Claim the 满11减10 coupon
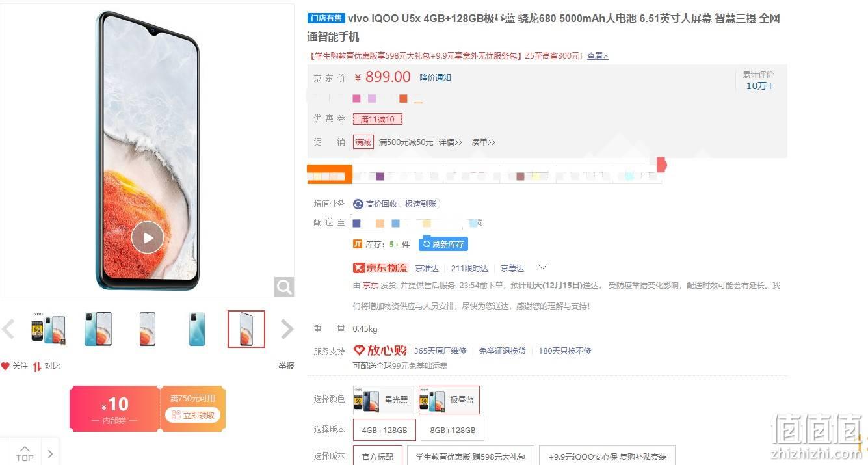This screenshot has height=465, width=868. click(x=378, y=119)
